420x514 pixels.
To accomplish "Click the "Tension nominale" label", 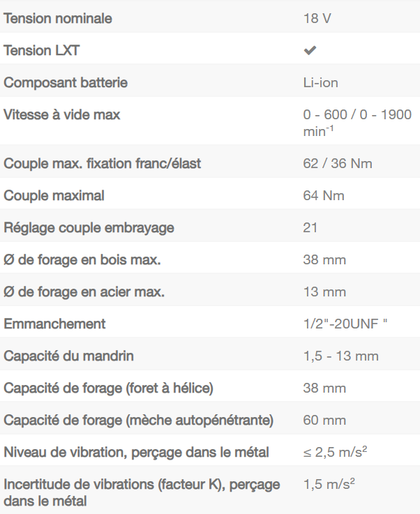I will pos(58,18).
